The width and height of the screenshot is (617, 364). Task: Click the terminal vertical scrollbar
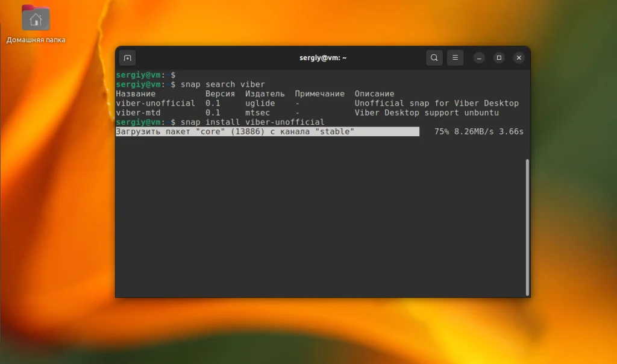527,227
